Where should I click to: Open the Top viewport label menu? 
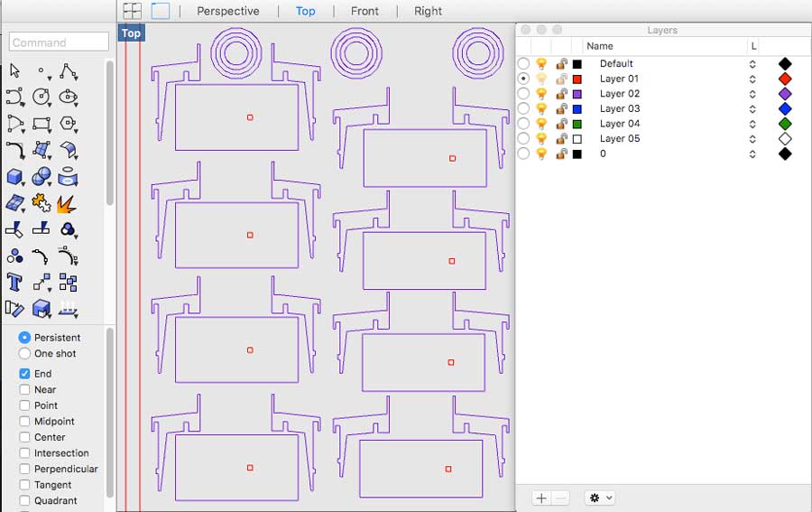(131, 33)
